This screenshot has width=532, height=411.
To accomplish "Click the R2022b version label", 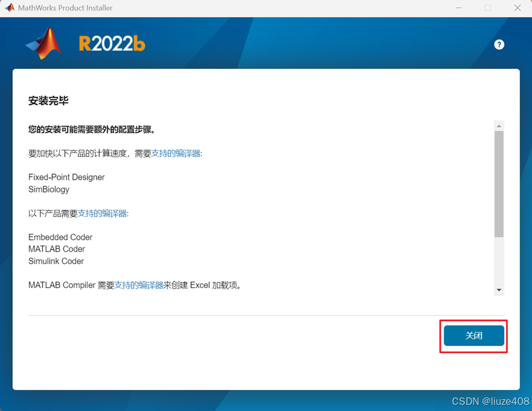I will click(x=111, y=44).
